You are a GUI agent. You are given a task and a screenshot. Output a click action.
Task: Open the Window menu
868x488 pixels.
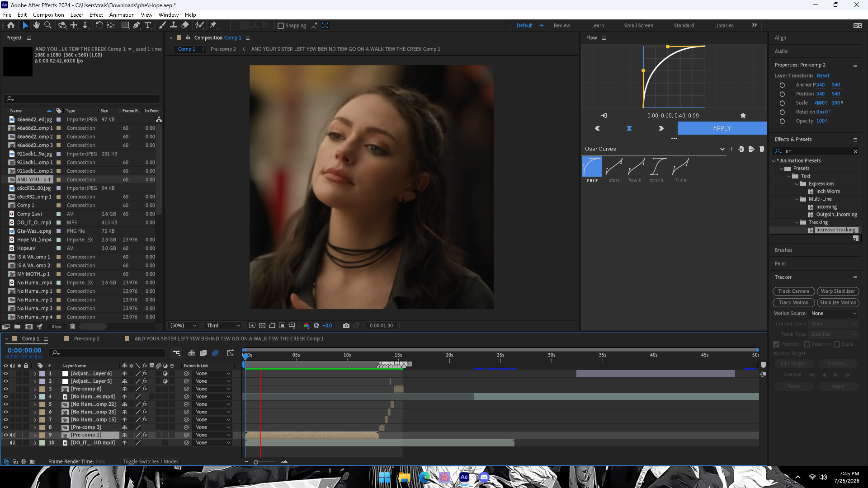click(x=169, y=14)
